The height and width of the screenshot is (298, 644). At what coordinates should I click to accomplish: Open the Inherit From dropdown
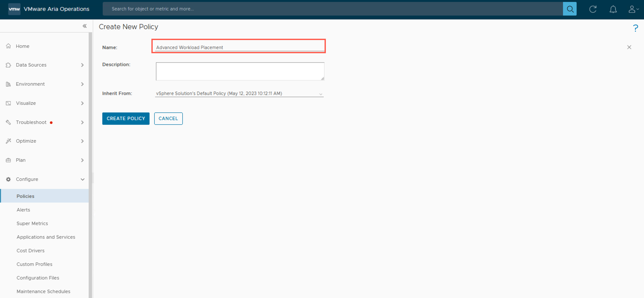[x=239, y=94]
